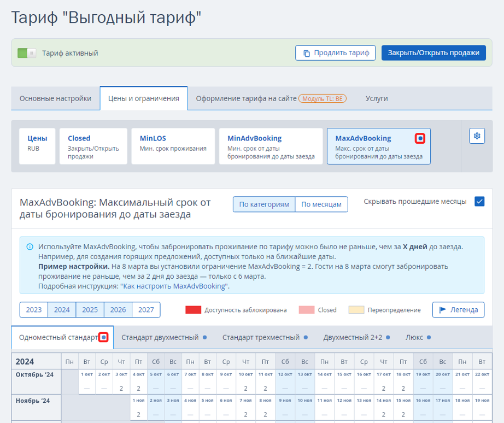504x423 pixels.
Task: Open the gear settings icon button
Action: click(477, 136)
